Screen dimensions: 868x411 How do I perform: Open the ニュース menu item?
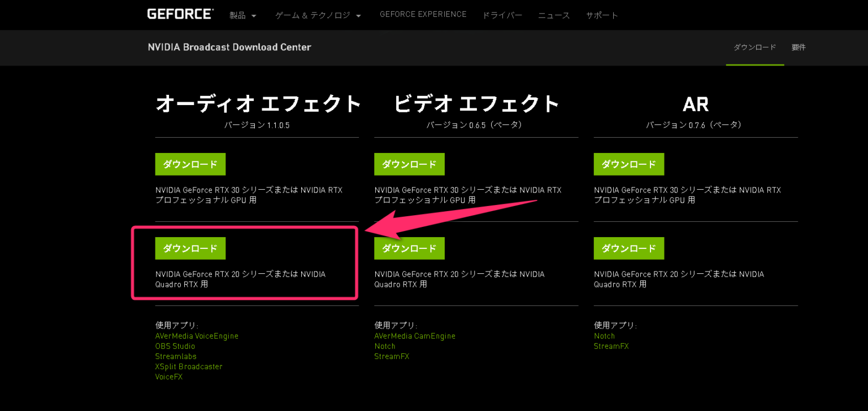tap(554, 15)
